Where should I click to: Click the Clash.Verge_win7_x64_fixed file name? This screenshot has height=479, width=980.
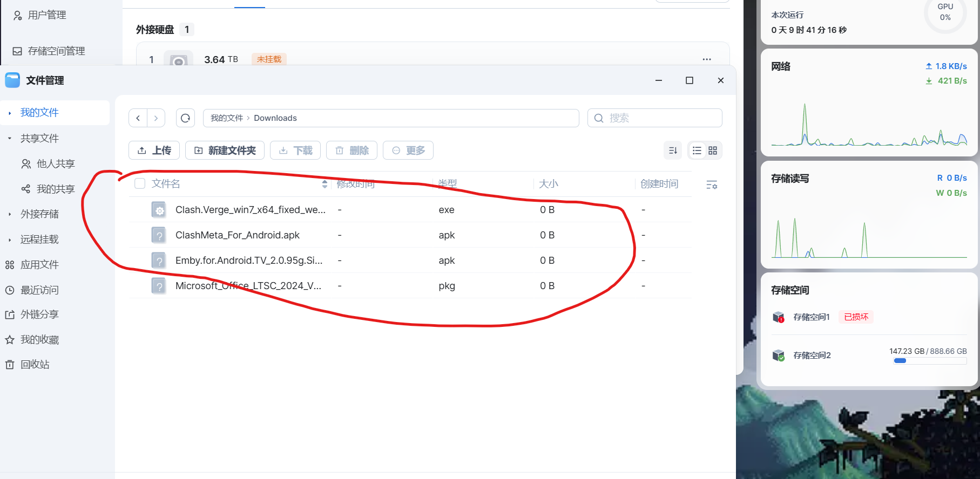251,210
